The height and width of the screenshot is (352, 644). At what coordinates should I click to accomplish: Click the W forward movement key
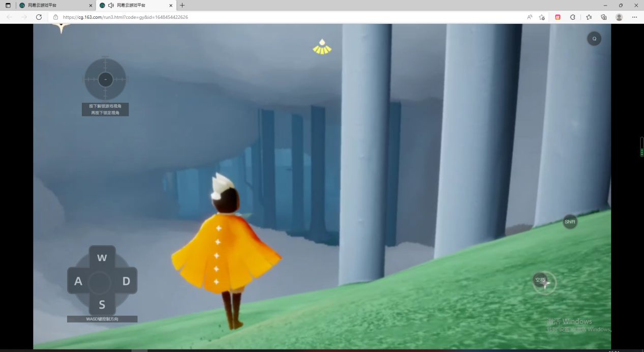click(102, 258)
